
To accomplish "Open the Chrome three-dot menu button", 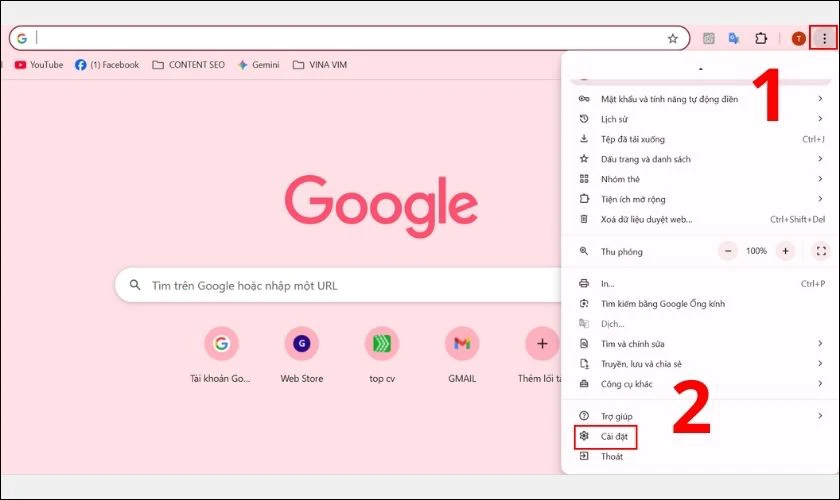I will [x=824, y=38].
